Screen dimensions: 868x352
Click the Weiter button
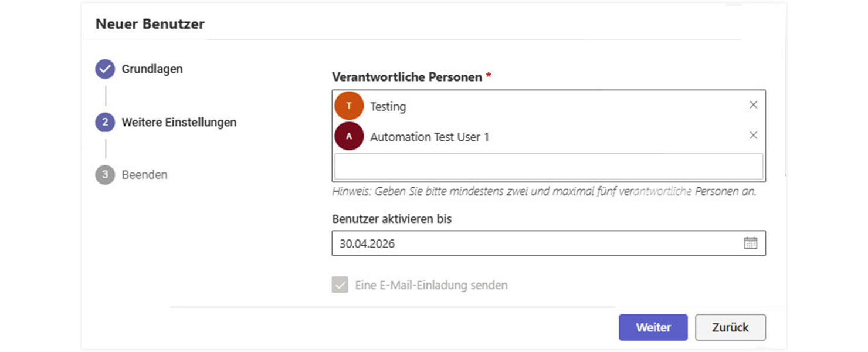pos(653,327)
